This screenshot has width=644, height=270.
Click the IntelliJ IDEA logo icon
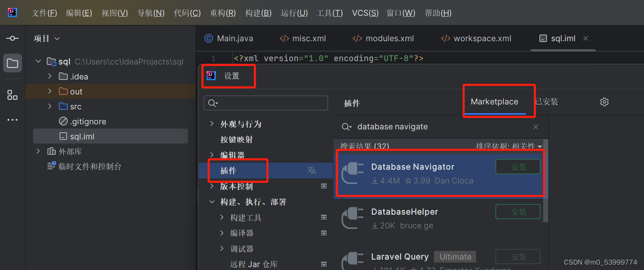pyautogui.click(x=12, y=12)
